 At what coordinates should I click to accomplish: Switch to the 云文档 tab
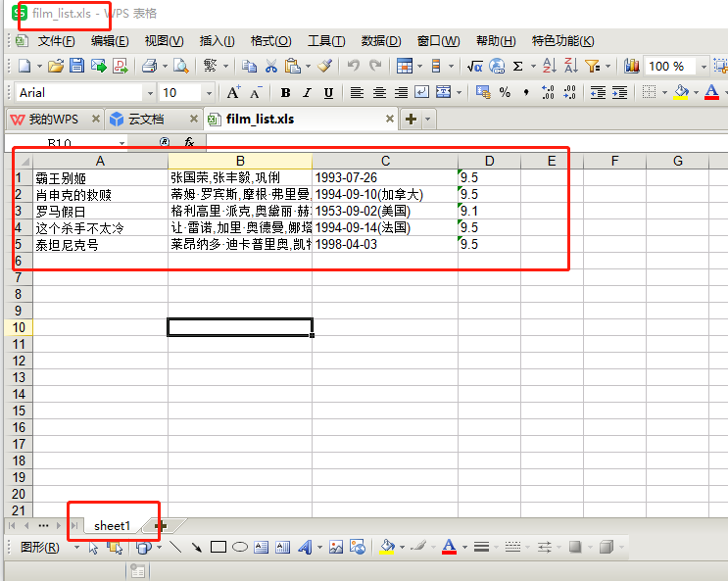pyautogui.click(x=146, y=120)
